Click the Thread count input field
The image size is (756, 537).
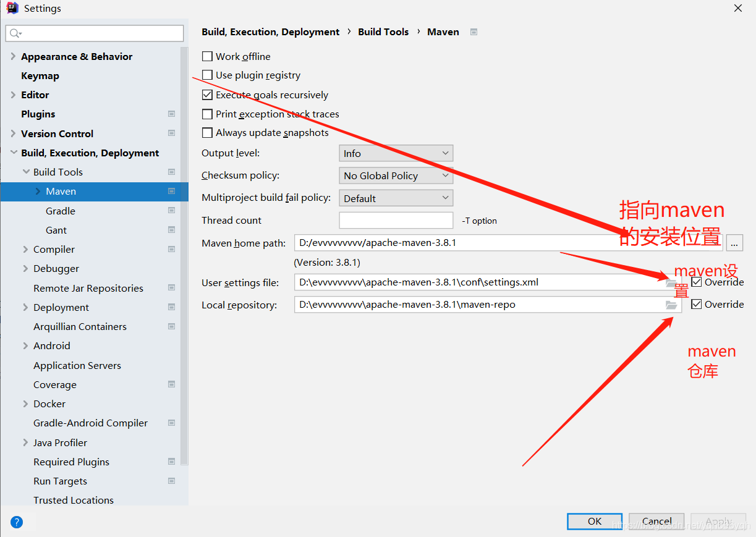(396, 221)
